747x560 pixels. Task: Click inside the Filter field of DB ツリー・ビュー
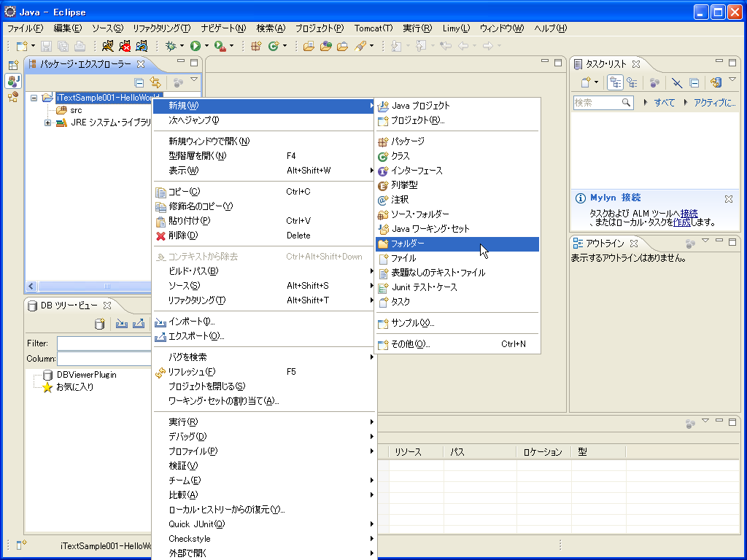pyautogui.click(x=104, y=343)
